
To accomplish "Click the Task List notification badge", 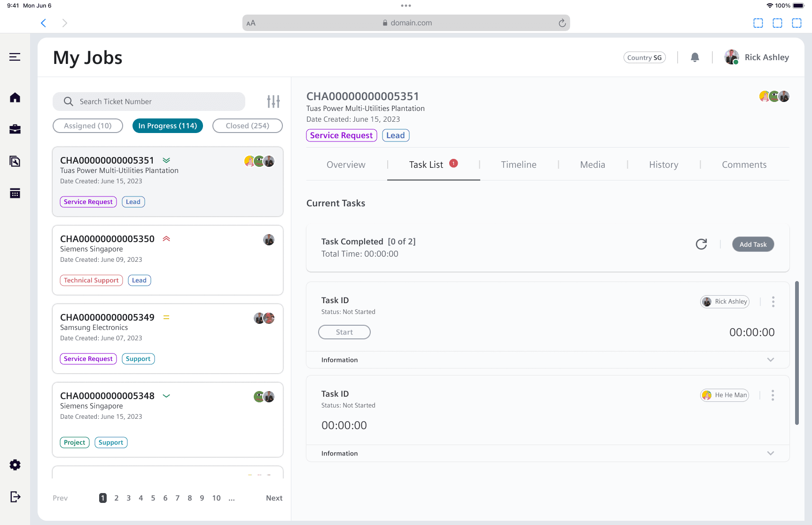I will point(453,163).
